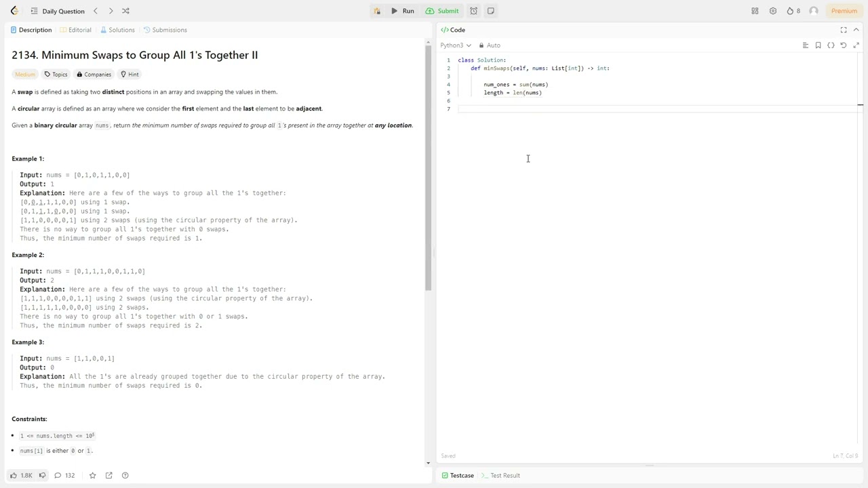
Task: Click the Premium button
Action: coord(844,11)
